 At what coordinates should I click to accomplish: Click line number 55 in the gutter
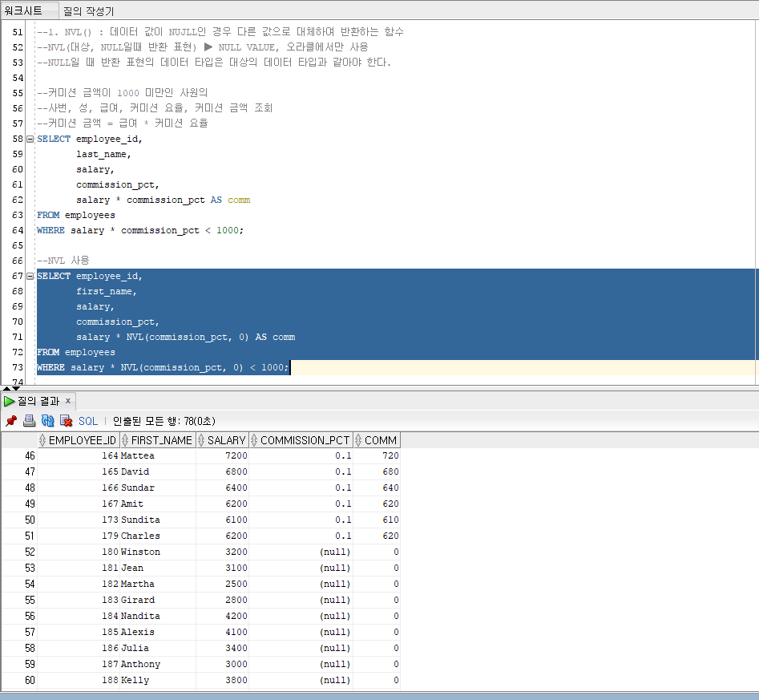click(x=18, y=93)
